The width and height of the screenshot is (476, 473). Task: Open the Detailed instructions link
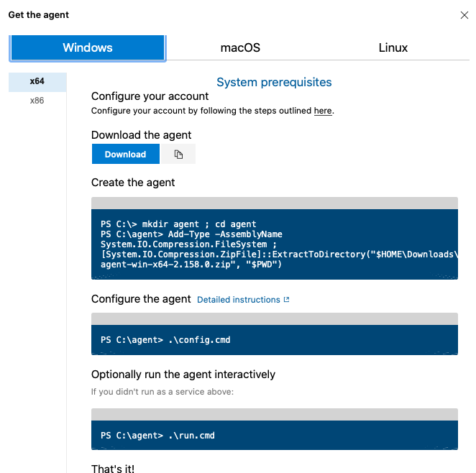[238, 300]
